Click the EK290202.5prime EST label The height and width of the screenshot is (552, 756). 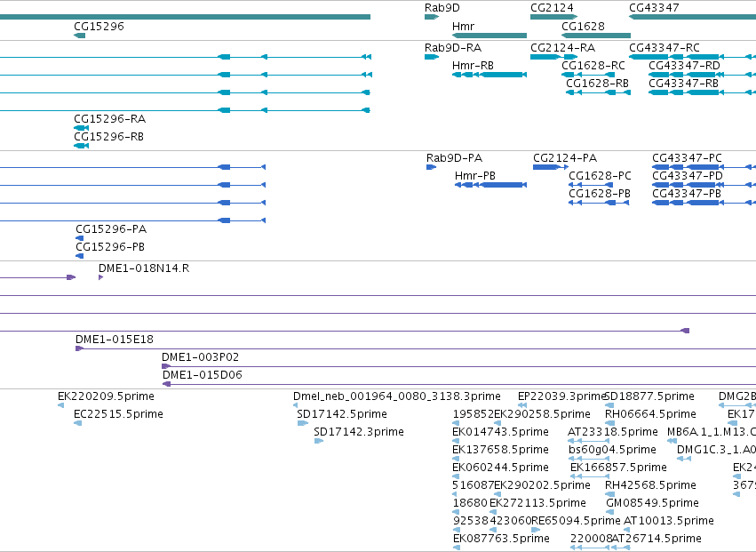tap(543, 486)
